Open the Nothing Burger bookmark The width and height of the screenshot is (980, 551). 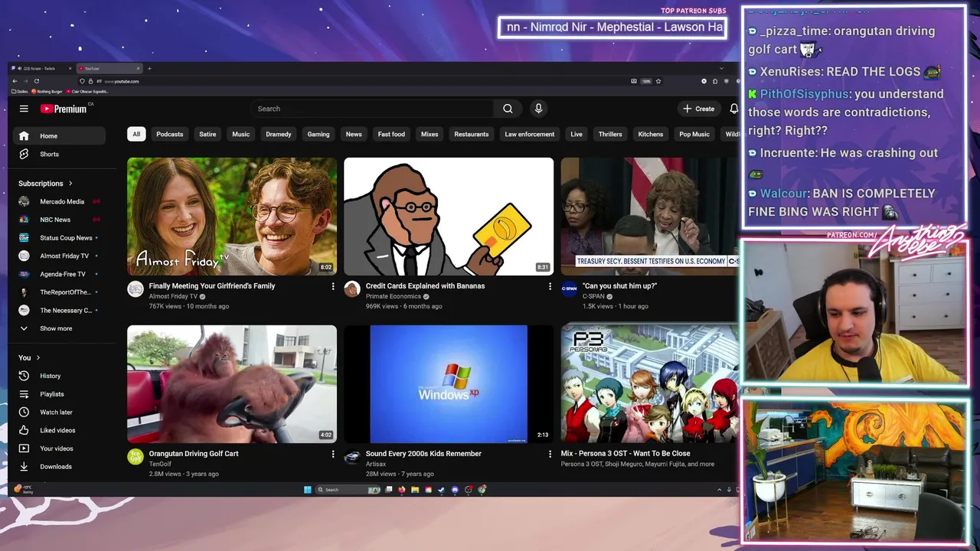click(47, 91)
